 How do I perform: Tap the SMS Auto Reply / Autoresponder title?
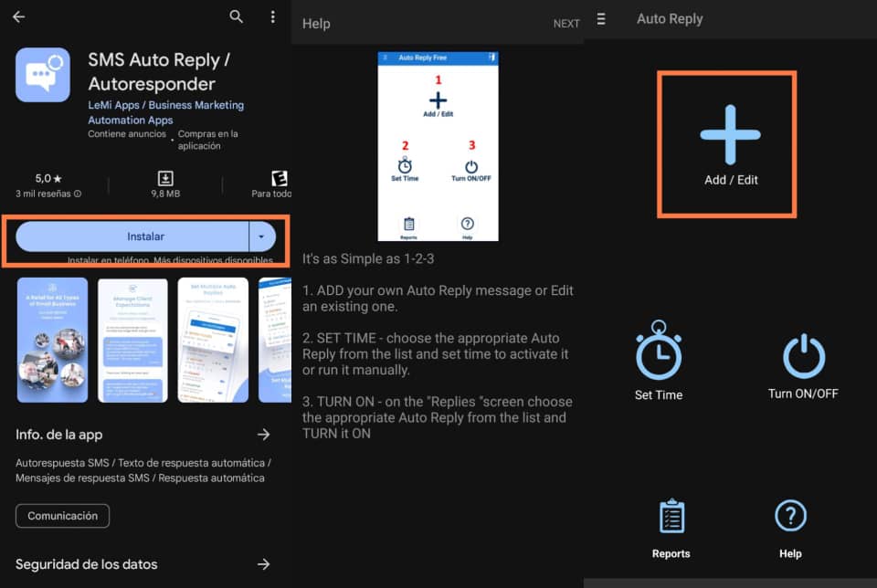tap(159, 71)
